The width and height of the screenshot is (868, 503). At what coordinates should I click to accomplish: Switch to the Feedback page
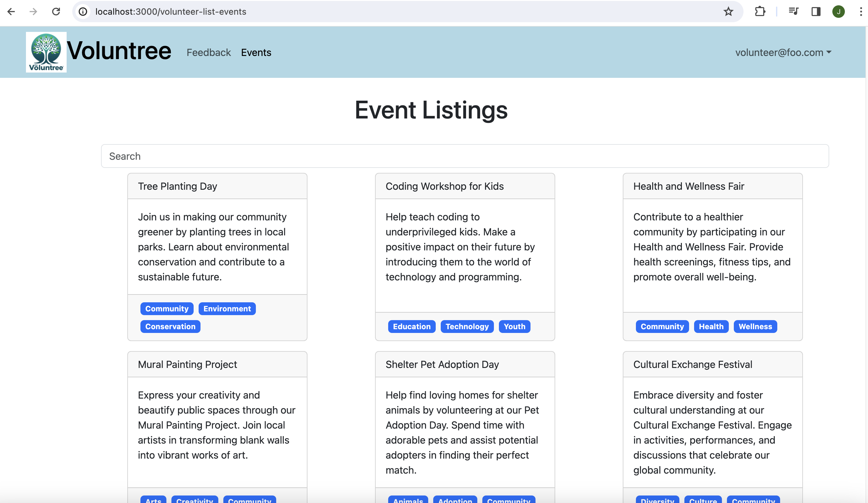point(209,52)
